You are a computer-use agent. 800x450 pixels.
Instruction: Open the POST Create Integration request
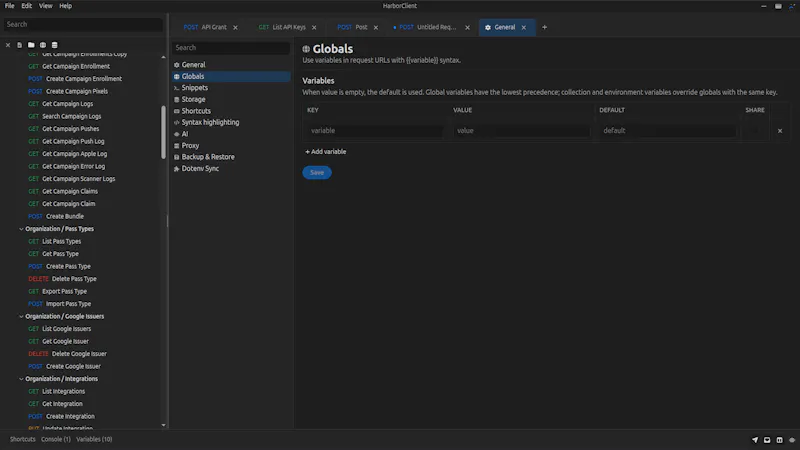click(61, 416)
